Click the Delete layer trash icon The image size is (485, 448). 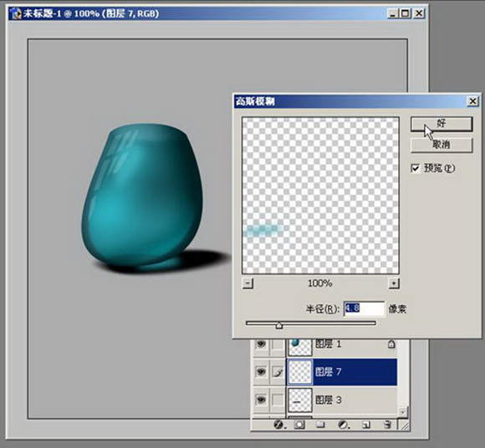pyautogui.click(x=387, y=425)
